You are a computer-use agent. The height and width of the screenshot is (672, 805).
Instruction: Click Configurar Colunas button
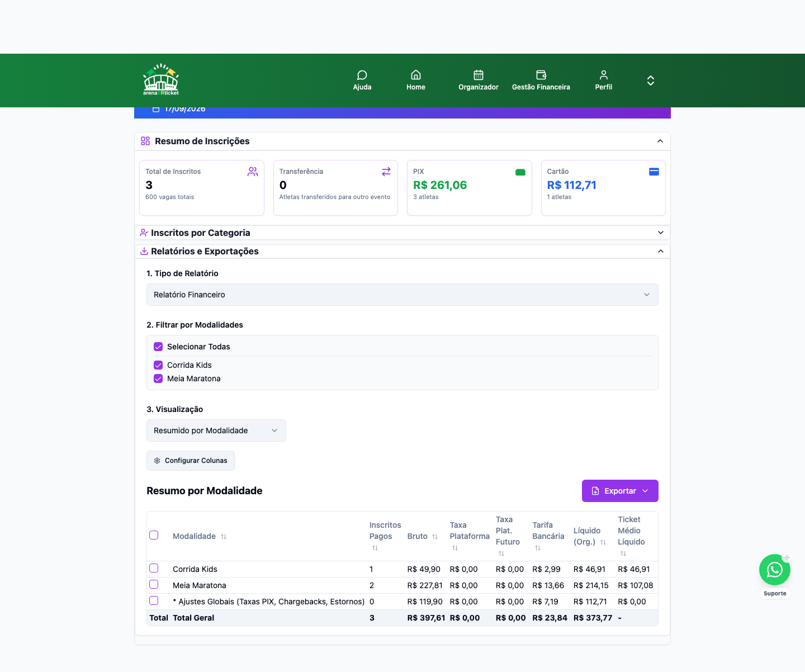click(x=191, y=461)
